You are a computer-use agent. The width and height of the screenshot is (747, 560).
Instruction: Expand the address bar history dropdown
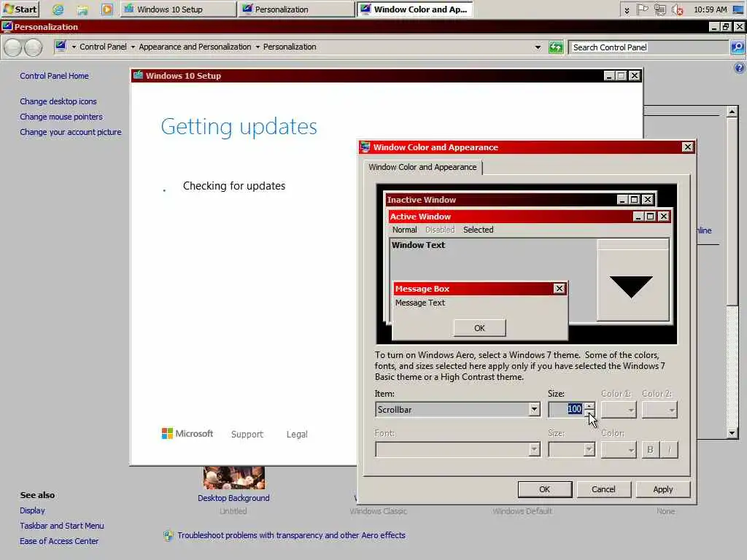pyautogui.click(x=538, y=47)
